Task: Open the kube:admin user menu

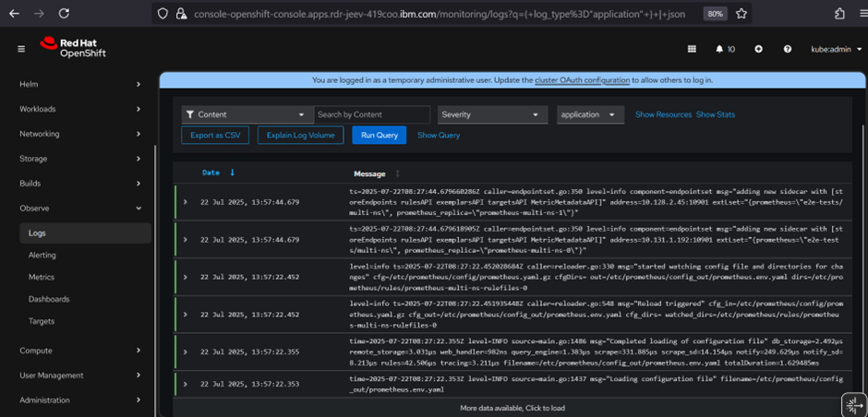Action: 835,49
